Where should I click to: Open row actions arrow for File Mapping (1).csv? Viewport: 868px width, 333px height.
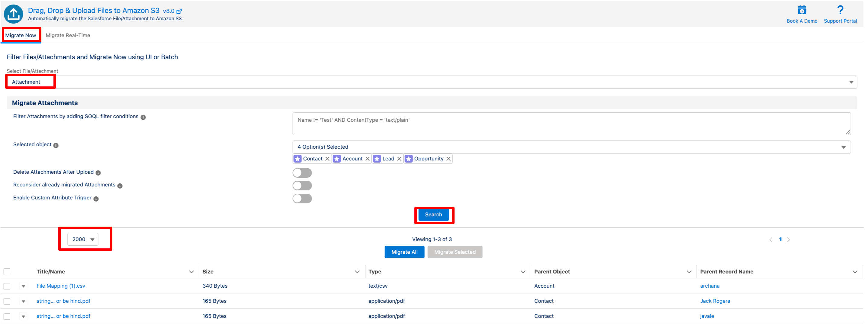[23, 286]
